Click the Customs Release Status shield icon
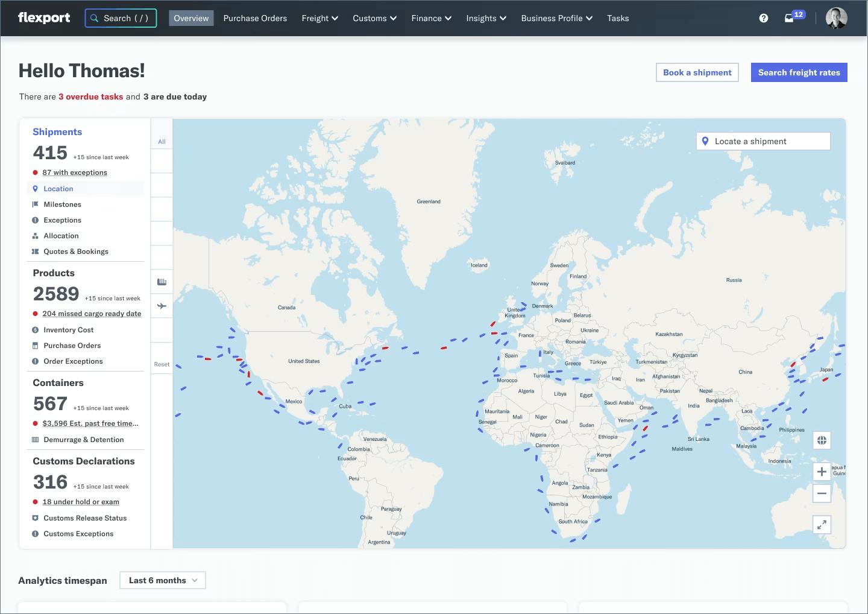 click(x=35, y=517)
